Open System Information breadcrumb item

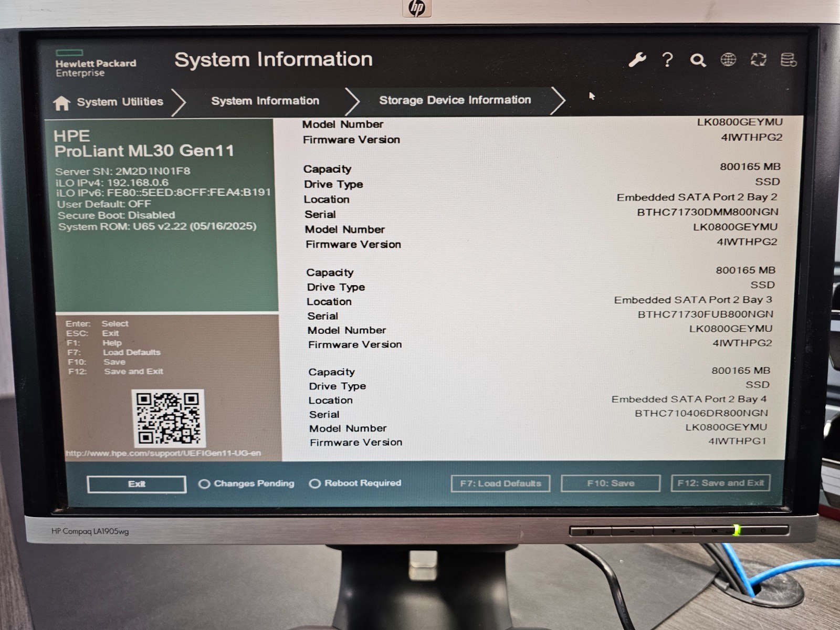(x=265, y=101)
